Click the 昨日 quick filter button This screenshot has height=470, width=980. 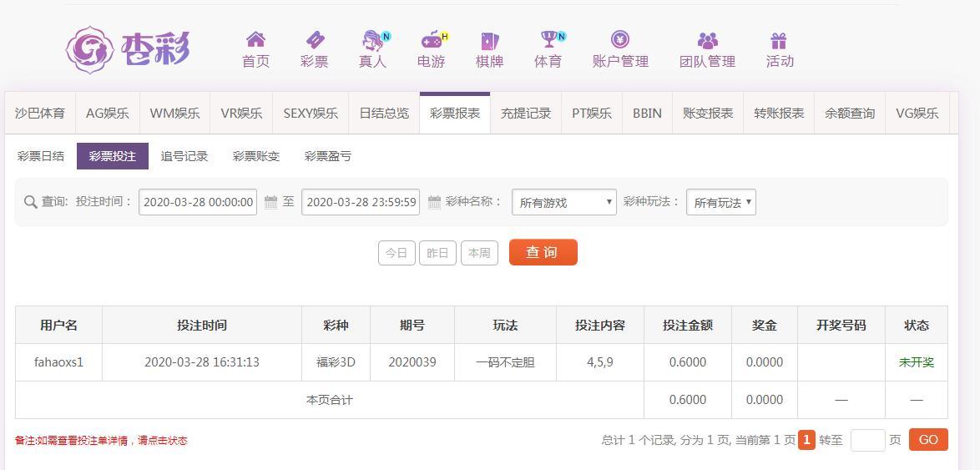click(437, 253)
